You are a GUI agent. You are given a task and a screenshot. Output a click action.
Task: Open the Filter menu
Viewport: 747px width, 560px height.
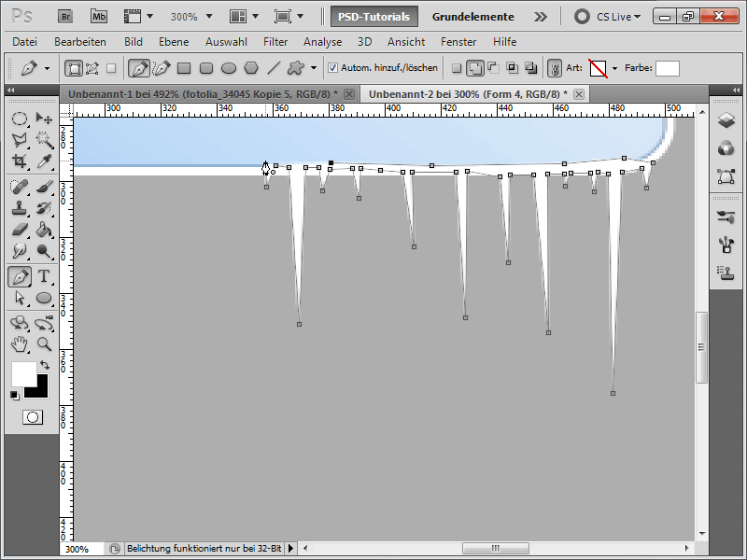[x=275, y=42]
